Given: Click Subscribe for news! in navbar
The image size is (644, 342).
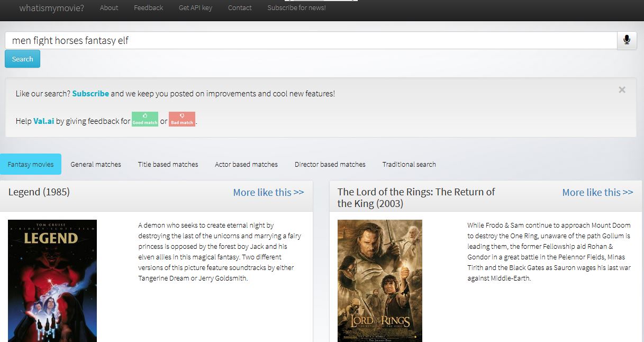Looking at the screenshot, I should [296, 8].
